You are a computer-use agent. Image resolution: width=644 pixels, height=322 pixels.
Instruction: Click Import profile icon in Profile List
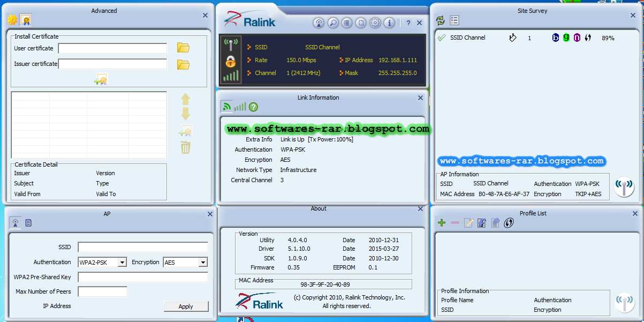click(482, 223)
